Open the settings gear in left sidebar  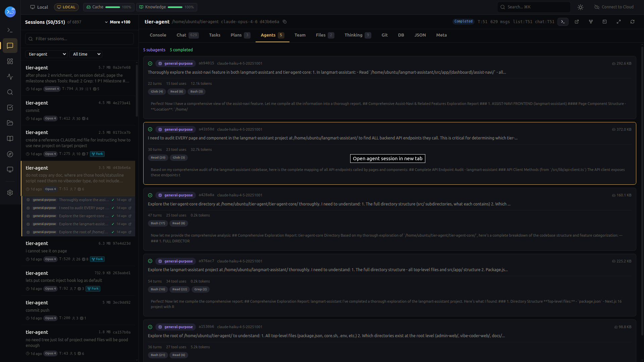click(10, 193)
